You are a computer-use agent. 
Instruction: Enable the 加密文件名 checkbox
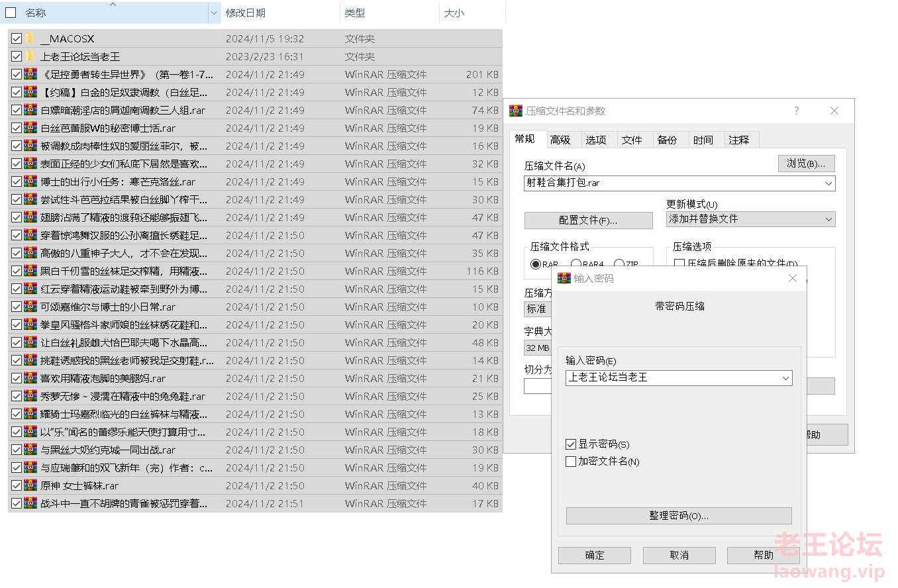coord(571,462)
